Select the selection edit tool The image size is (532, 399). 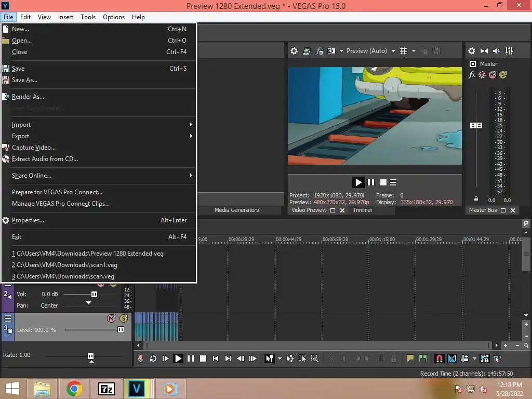click(302, 358)
